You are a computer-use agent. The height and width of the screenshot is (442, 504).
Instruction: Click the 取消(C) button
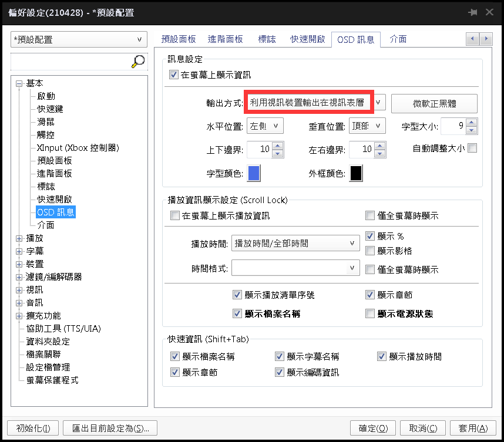click(423, 428)
